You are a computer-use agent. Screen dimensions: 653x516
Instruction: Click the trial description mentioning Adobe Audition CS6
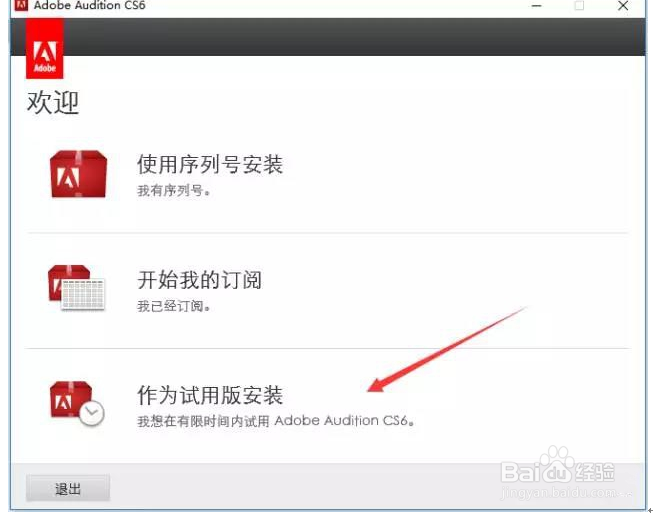pos(276,421)
